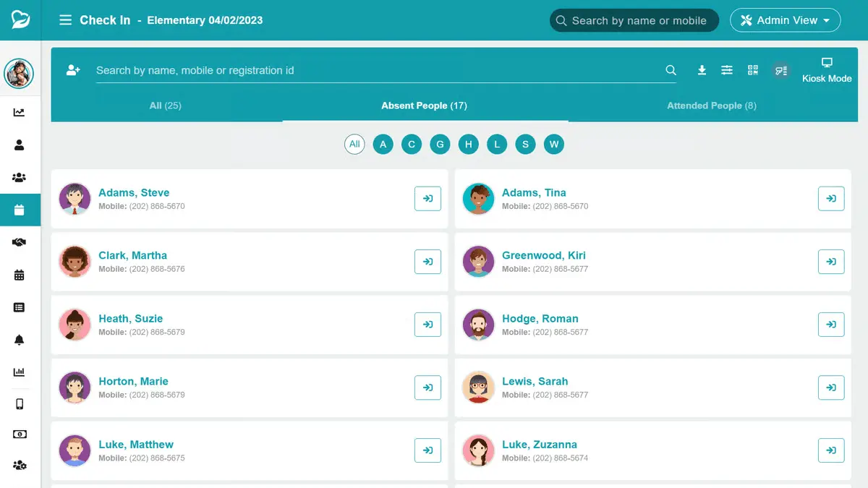The height and width of the screenshot is (488, 868).
Task: Enter Kiosk Mode
Action: coord(827,70)
